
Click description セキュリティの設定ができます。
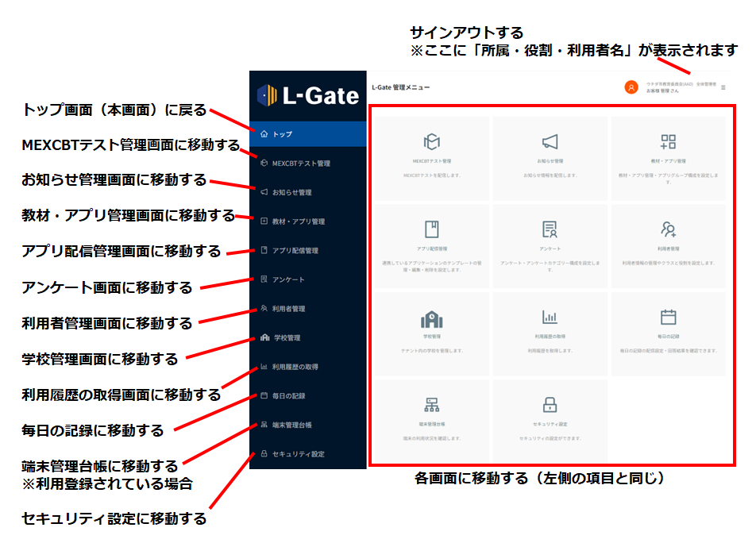click(550, 438)
